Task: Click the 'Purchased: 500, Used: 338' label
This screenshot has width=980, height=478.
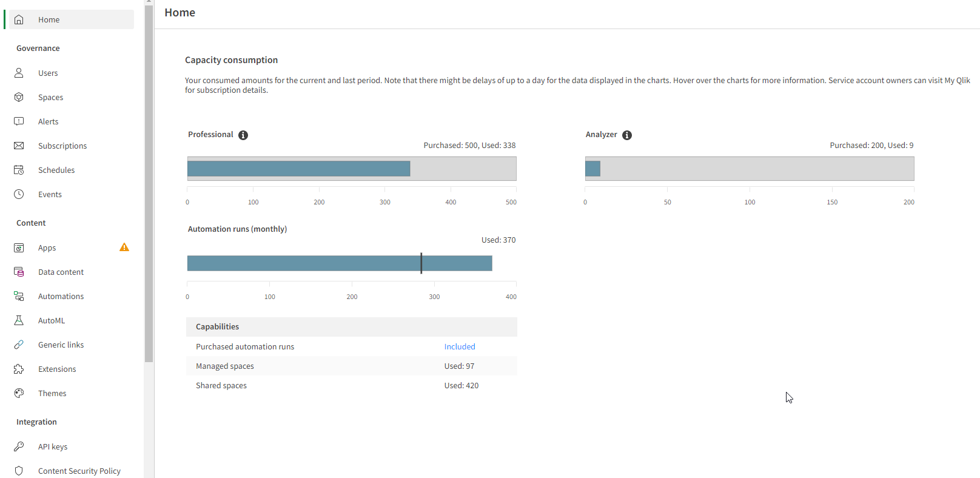Action: pos(469,146)
